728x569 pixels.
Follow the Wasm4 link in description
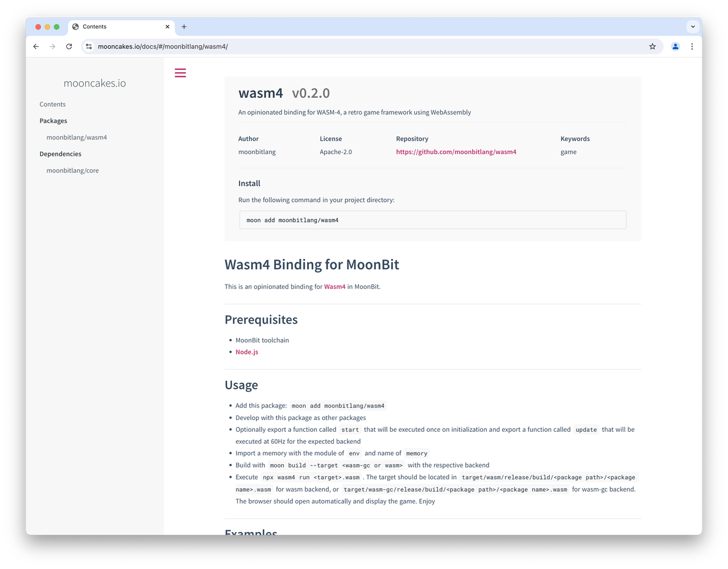334,287
